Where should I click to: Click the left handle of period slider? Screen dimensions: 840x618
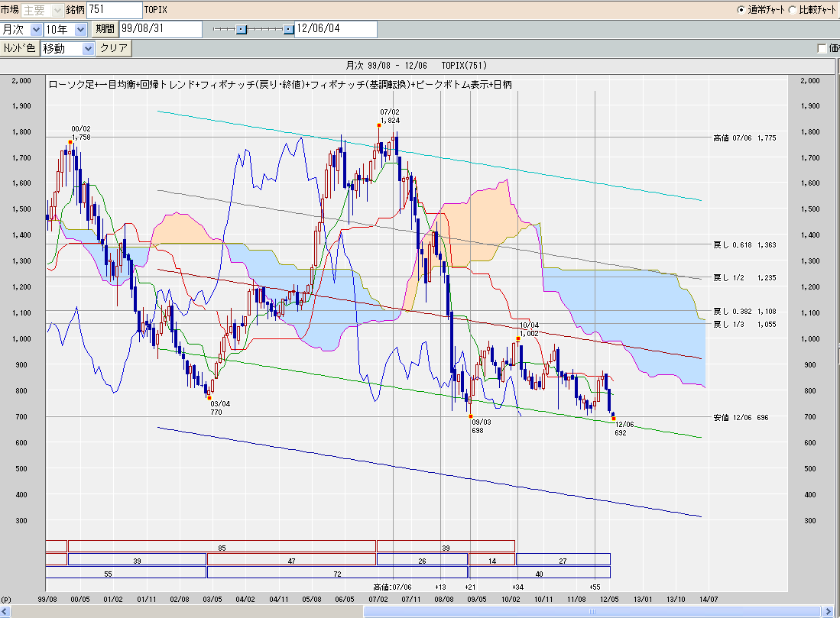click(x=242, y=29)
